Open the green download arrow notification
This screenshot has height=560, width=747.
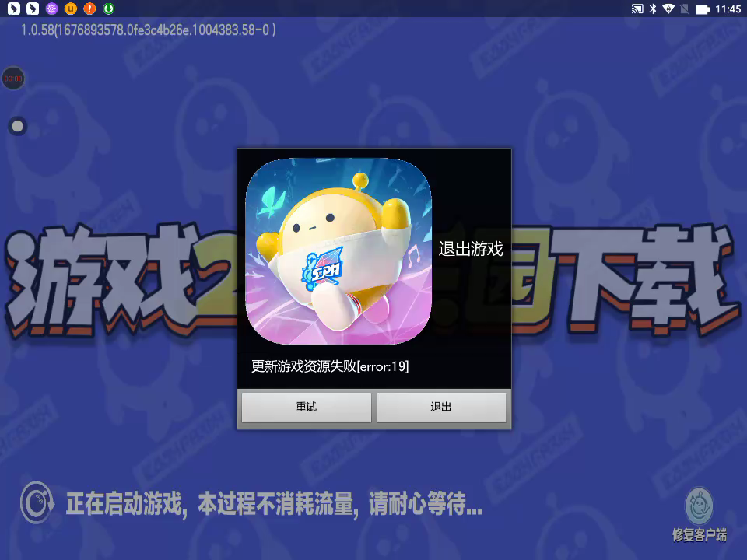(109, 9)
